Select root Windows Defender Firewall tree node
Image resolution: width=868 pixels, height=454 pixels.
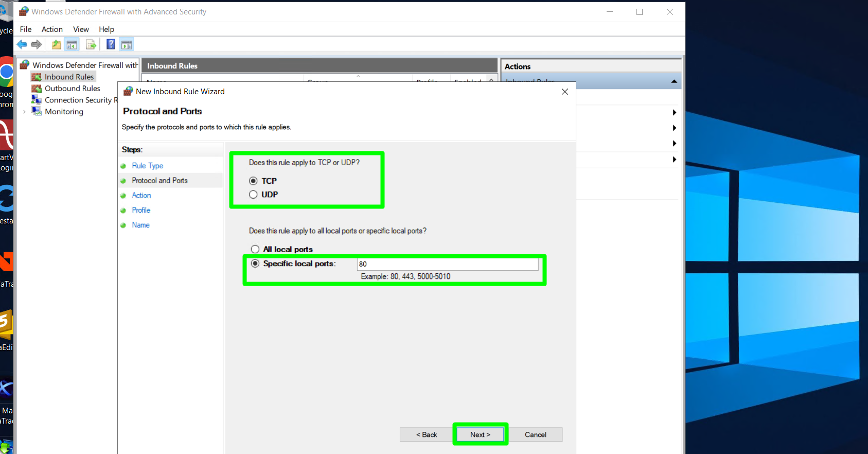pos(85,65)
